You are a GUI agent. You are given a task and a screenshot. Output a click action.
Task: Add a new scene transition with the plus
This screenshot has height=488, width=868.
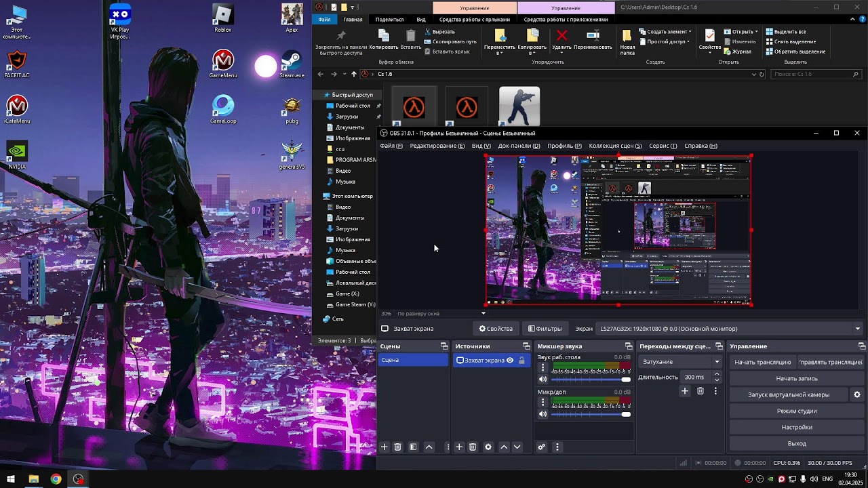click(x=685, y=391)
